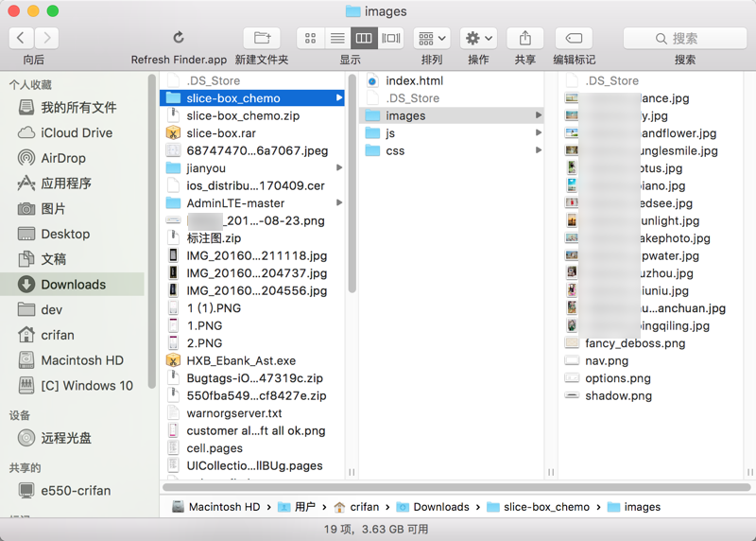Click the thumbnail of the ...andflower.jpg image
This screenshot has height=541, width=756.
[x=572, y=132]
